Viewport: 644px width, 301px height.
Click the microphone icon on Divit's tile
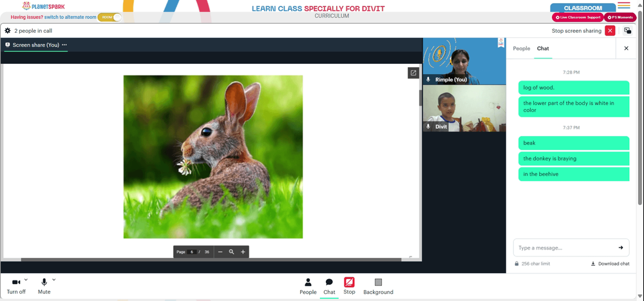pyautogui.click(x=428, y=126)
